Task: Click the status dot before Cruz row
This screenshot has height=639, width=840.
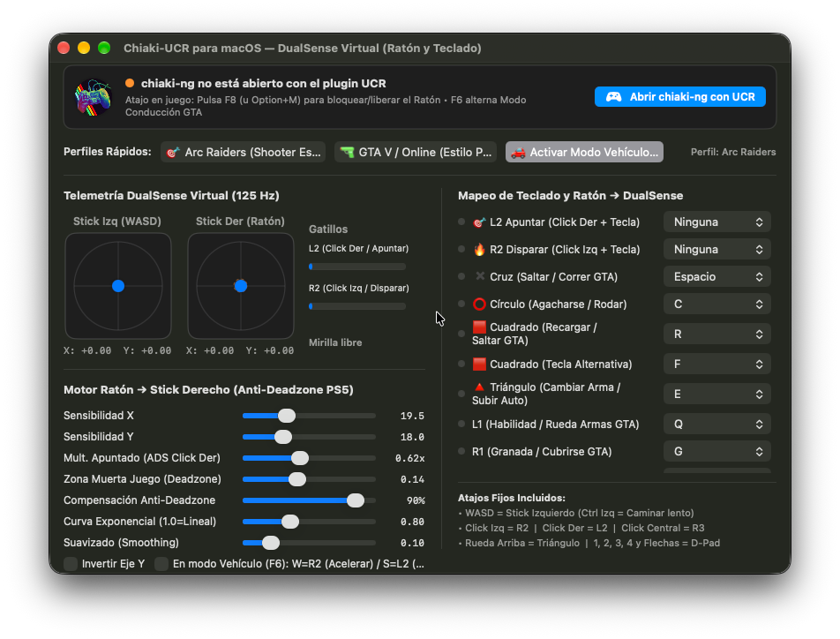Action: click(461, 276)
